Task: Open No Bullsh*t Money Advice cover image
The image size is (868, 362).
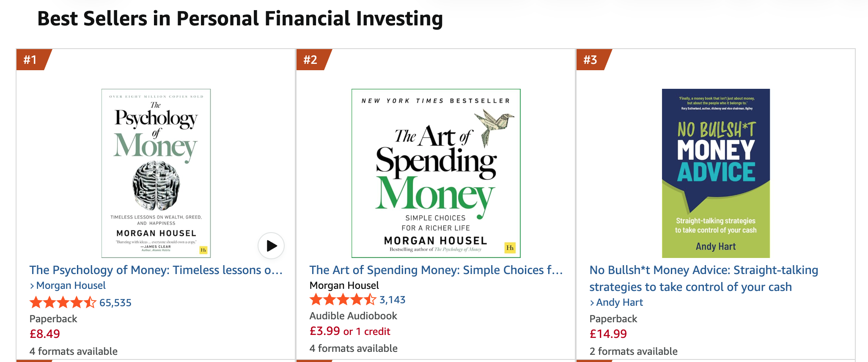Action: coord(716,173)
